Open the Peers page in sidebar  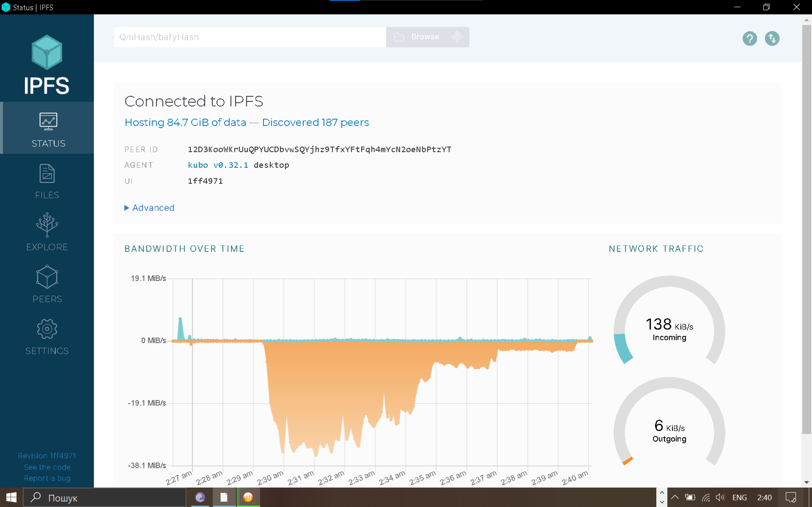click(x=47, y=284)
